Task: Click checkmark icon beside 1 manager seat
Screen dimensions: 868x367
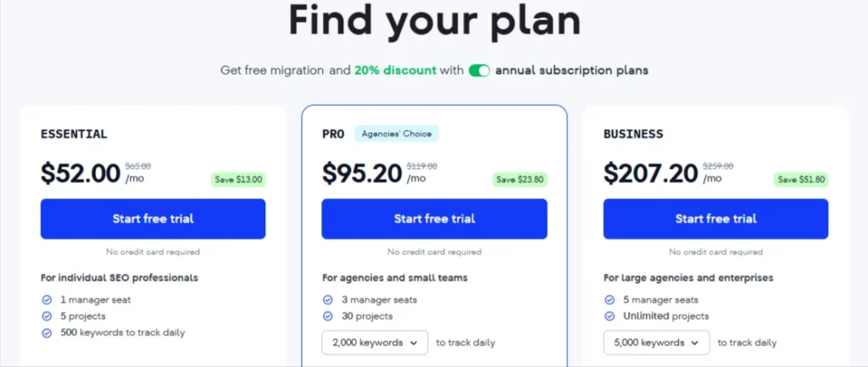Action: (x=47, y=300)
